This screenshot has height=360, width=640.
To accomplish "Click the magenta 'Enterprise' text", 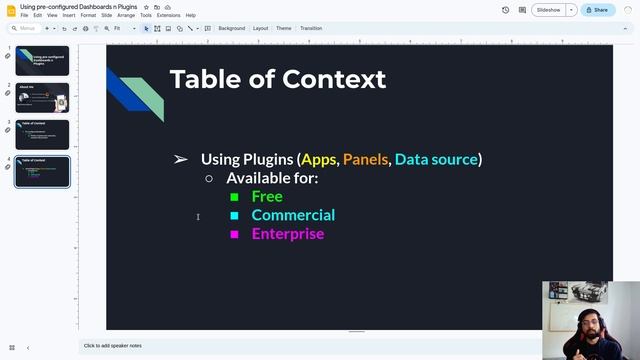I will (x=288, y=234).
